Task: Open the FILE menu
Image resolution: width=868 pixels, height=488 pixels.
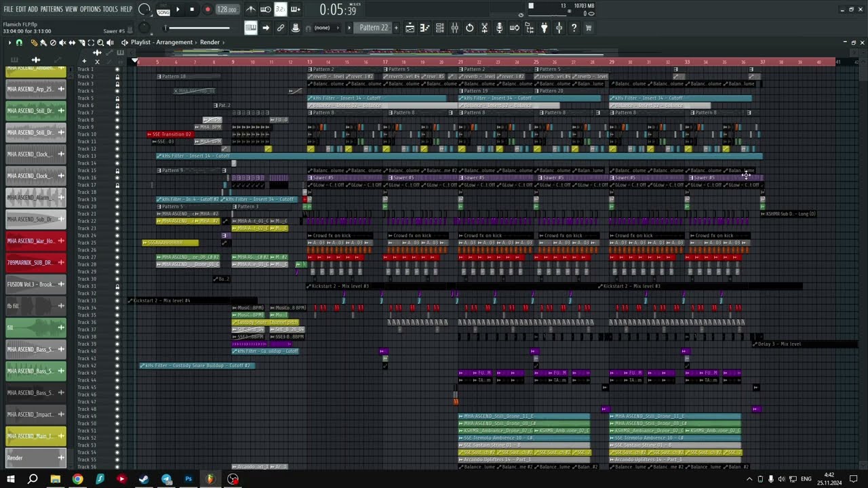Action: (x=8, y=9)
